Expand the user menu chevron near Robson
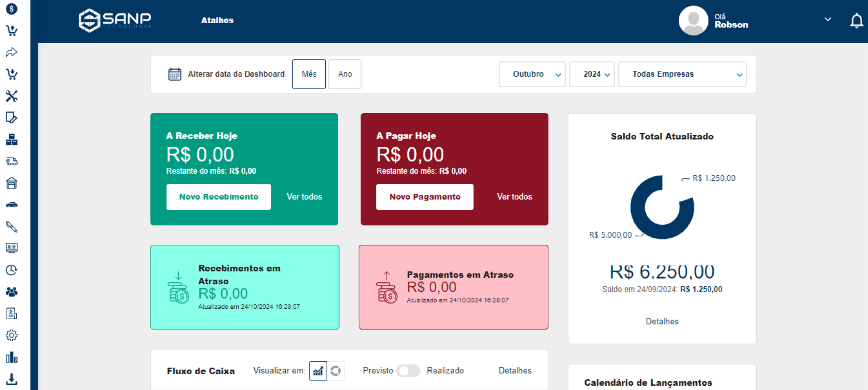Screen dimensions: 868x390 tap(828, 20)
